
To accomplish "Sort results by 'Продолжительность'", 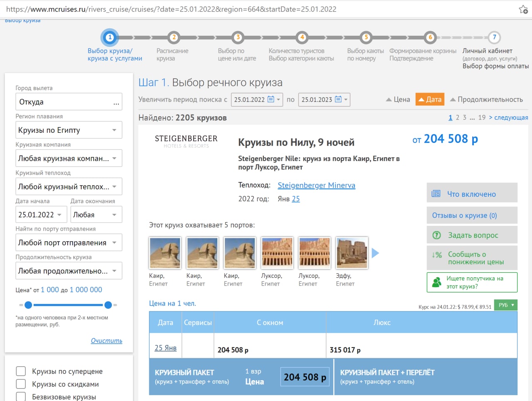I will click(x=486, y=100).
